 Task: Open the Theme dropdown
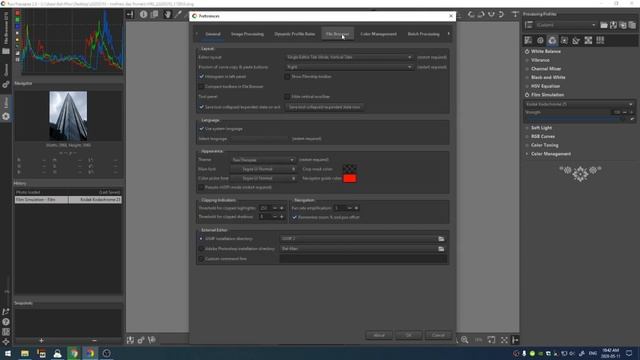(263, 160)
